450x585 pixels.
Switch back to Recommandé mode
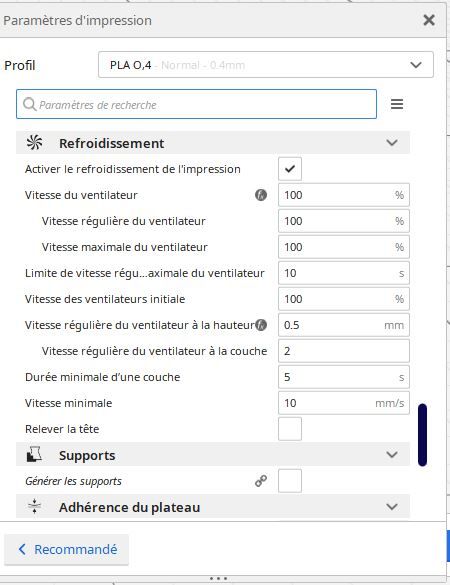[x=67, y=549]
